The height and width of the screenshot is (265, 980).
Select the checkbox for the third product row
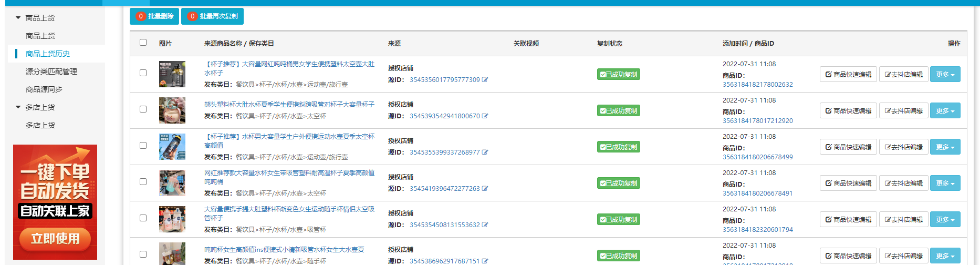tap(143, 146)
